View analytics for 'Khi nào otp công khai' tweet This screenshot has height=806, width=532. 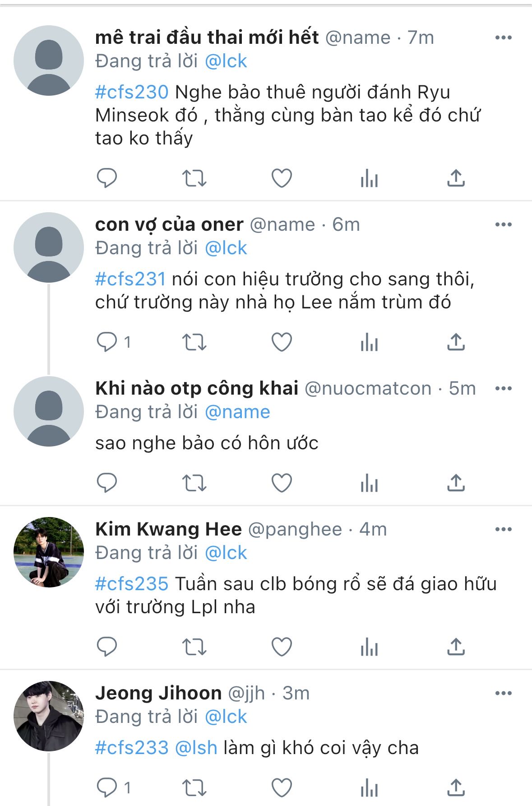tap(369, 483)
